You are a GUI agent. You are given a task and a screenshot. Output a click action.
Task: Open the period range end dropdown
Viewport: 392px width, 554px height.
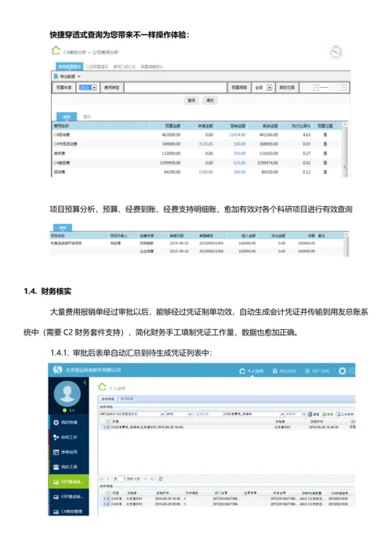343,87
